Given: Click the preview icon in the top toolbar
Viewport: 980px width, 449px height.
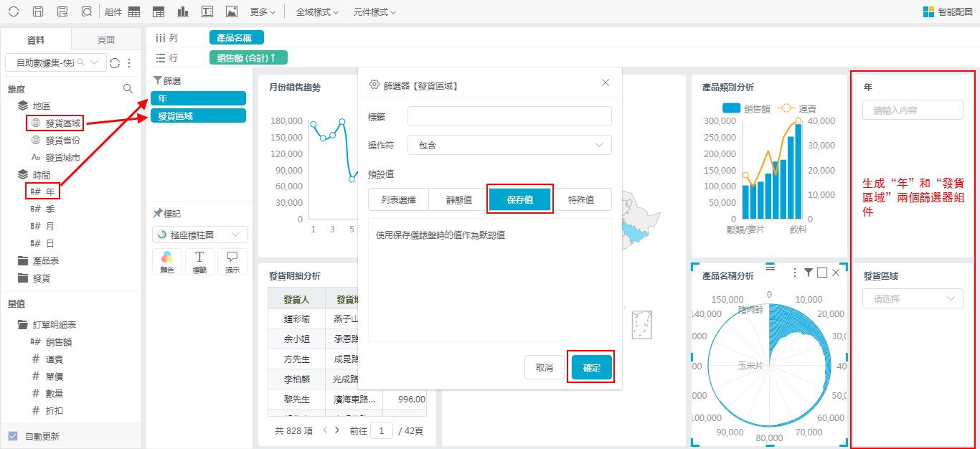Looking at the screenshot, I should point(86,11).
